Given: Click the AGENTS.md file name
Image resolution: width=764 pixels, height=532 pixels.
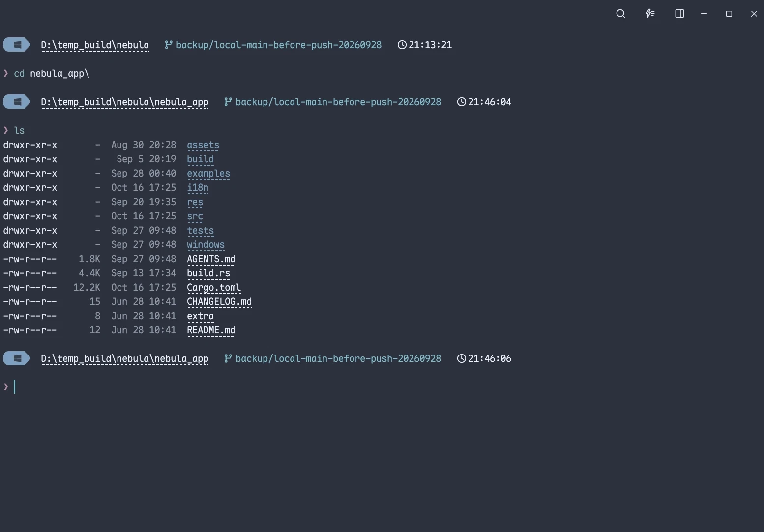Looking at the screenshot, I should [211, 259].
